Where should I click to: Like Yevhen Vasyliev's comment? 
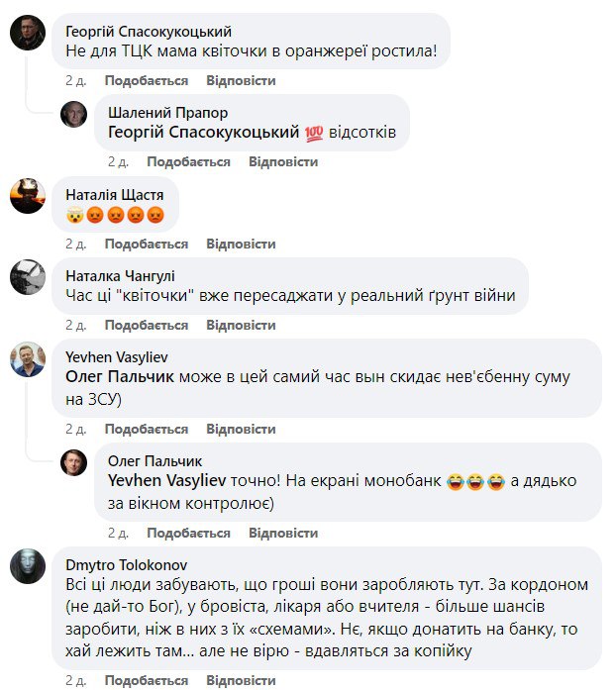coord(146,429)
